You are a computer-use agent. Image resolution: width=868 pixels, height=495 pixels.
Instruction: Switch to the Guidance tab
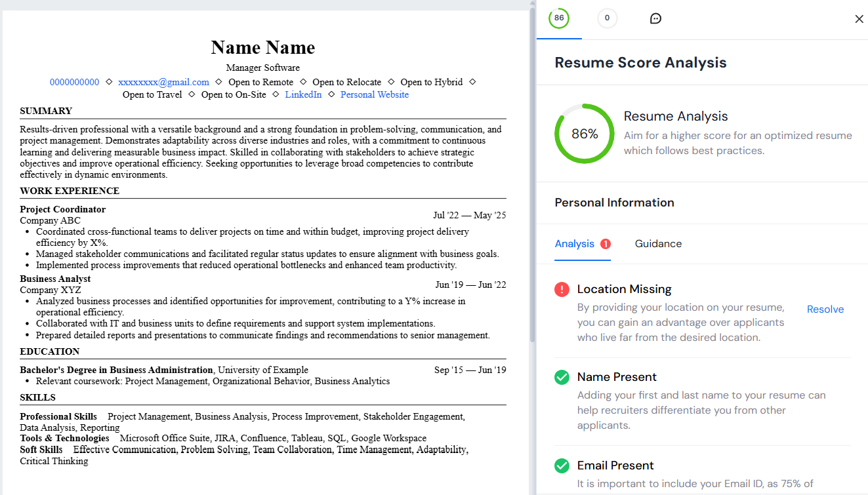(x=658, y=243)
